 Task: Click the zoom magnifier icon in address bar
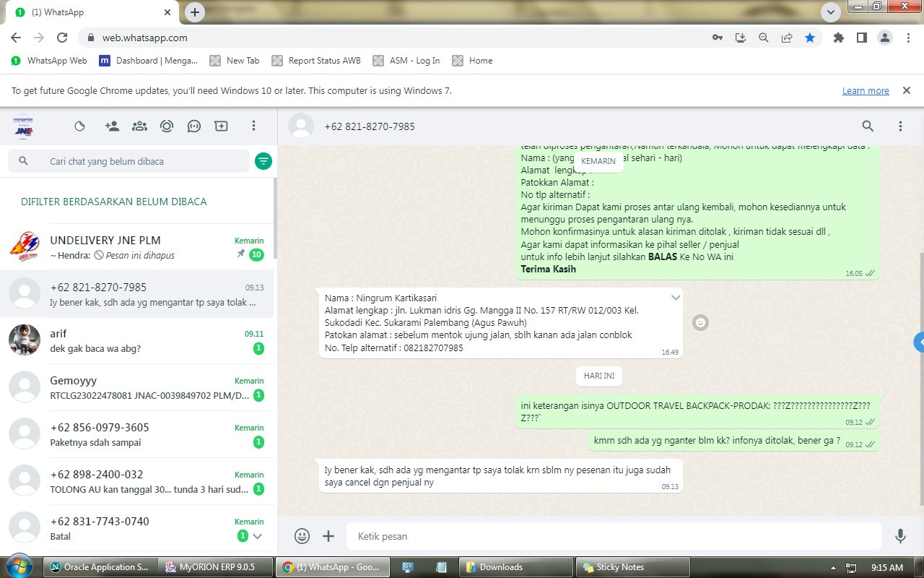click(x=764, y=38)
